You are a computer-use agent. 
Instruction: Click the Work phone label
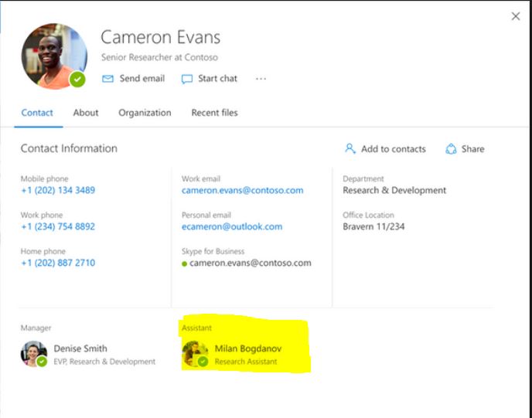pyautogui.click(x=42, y=215)
